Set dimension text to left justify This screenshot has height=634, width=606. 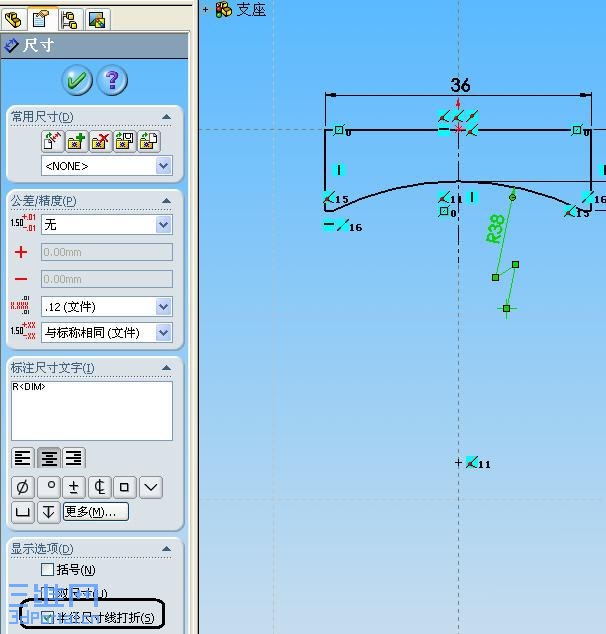[x=23, y=458]
